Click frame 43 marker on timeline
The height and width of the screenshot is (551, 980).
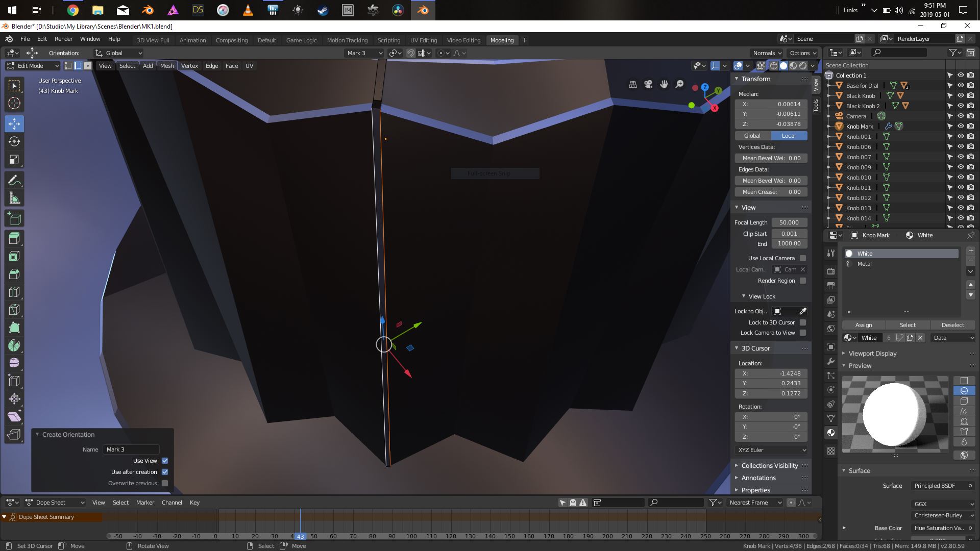(300, 536)
